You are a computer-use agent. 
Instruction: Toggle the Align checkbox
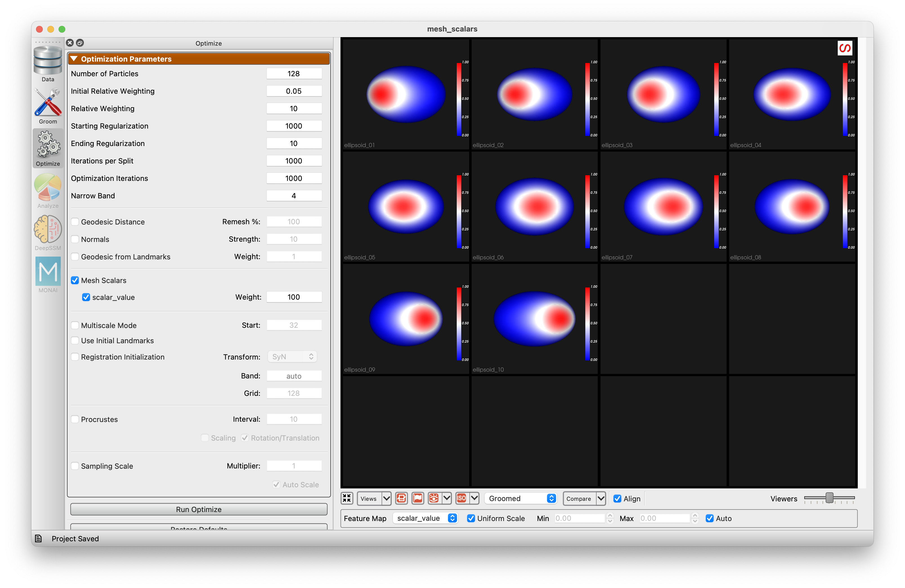click(x=617, y=499)
